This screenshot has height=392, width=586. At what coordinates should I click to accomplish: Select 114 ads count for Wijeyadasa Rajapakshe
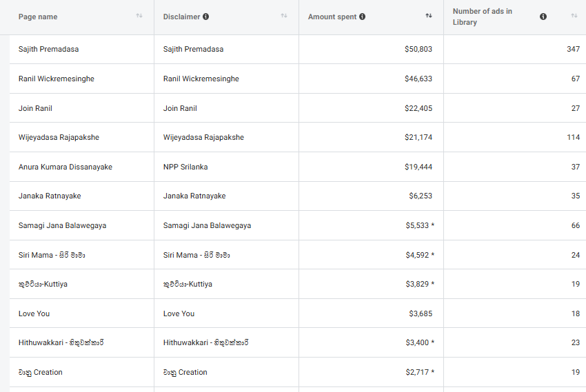[x=574, y=137]
